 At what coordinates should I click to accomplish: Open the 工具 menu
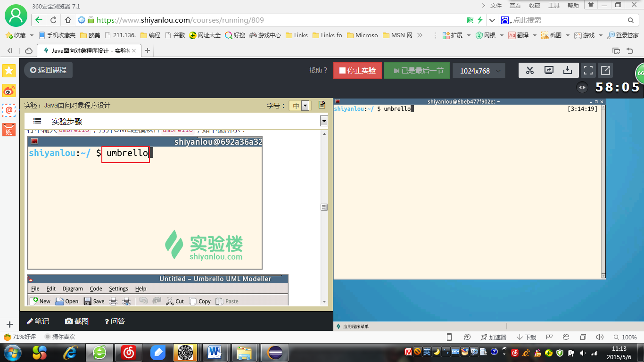(554, 6)
